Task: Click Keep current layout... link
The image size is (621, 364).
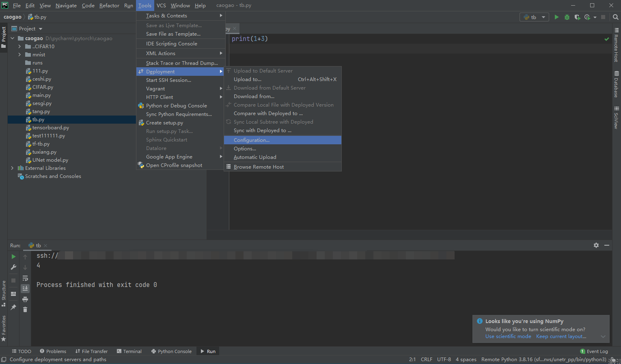Action: point(561,336)
